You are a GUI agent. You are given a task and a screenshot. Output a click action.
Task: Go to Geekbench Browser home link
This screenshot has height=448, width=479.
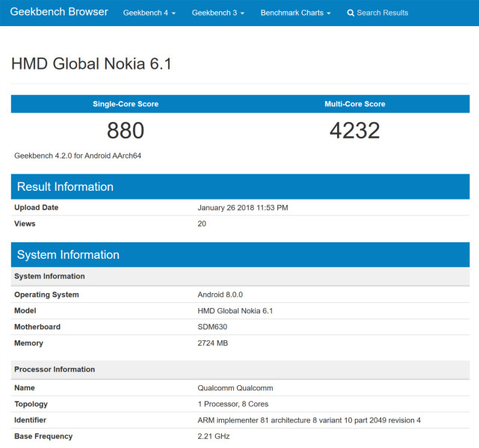pos(59,12)
